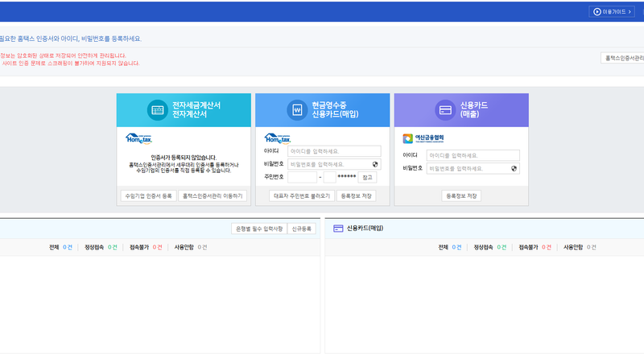This screenshot has width=644, height=362.
Task: Open the 이용가이드 usage guide button
Action: (x=612, y=11)
